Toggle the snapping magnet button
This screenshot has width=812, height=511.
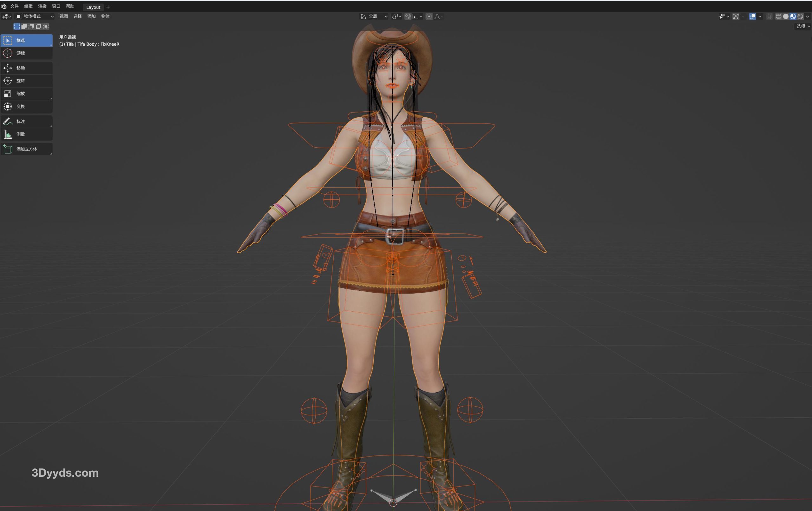[408, 16]
